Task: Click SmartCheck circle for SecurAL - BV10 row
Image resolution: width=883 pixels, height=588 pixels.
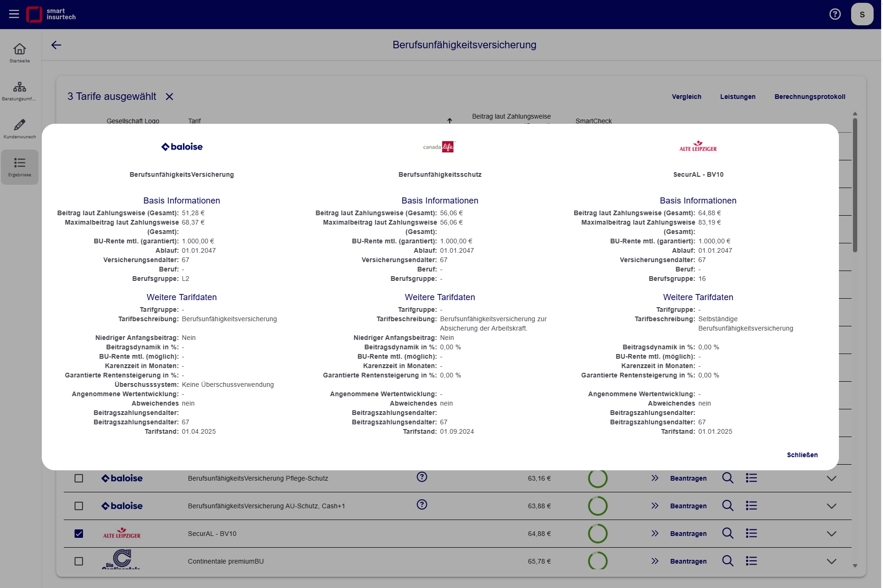Action: 597,534
